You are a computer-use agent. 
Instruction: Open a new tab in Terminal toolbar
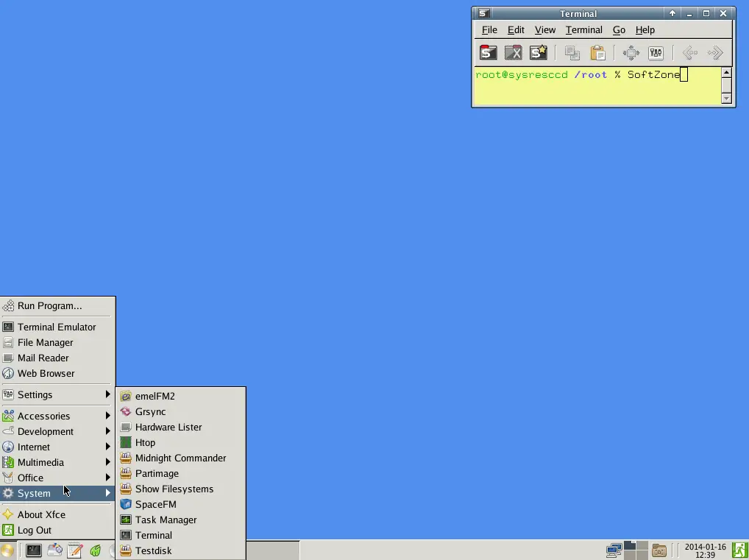pos(489,52)
